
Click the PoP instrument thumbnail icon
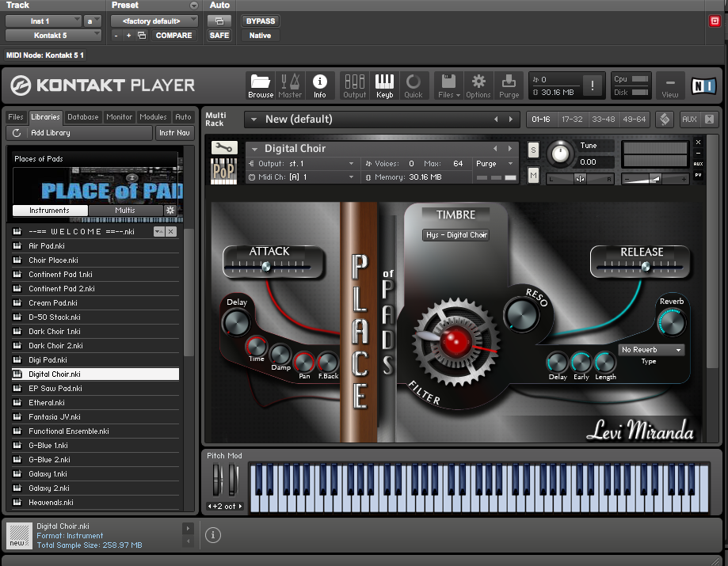[x=223, y=172]
